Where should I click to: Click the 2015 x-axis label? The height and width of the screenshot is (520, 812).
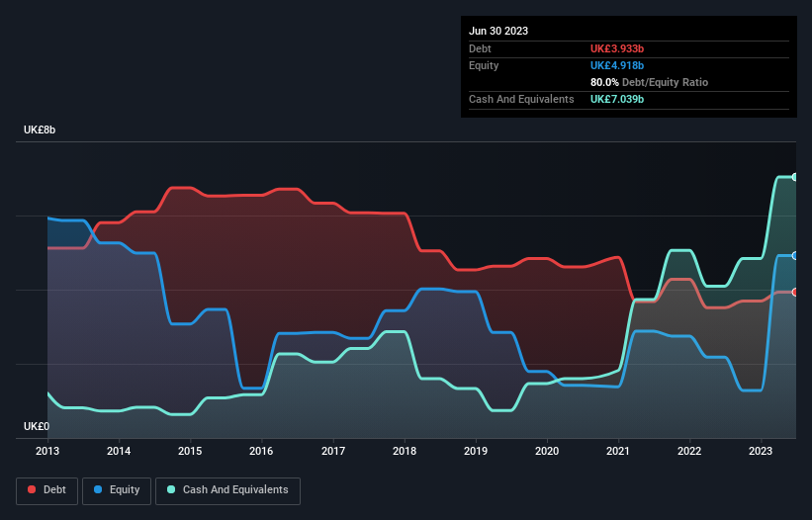(x=190, y=451)
